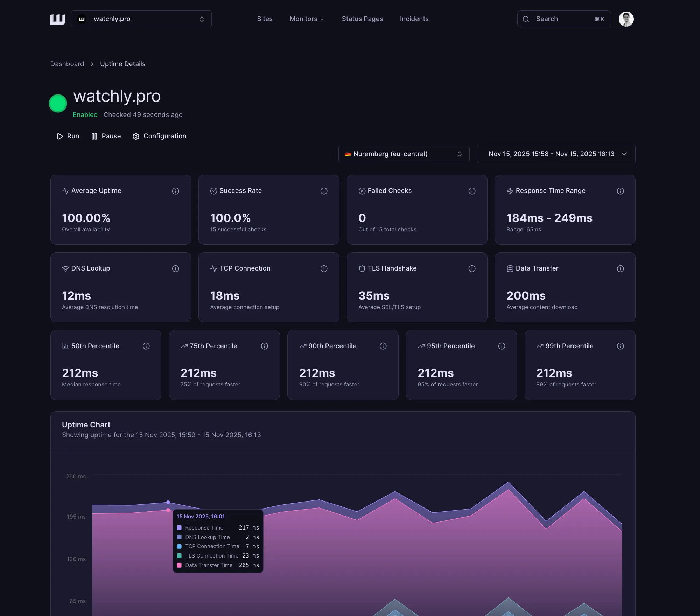The image size is (700, 616).
Task: Expand the Monitors menu
Action: (307, 19)
